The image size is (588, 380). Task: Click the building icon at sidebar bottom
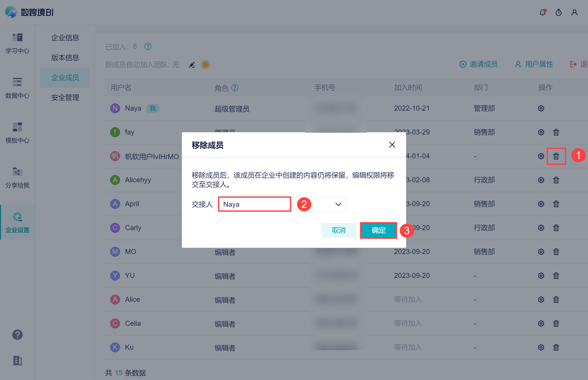point(17,360)
